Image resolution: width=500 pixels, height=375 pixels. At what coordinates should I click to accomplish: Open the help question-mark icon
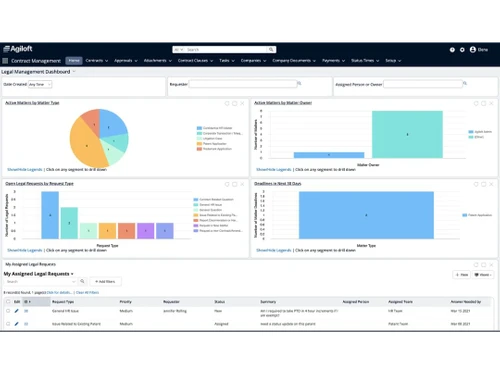452,50
